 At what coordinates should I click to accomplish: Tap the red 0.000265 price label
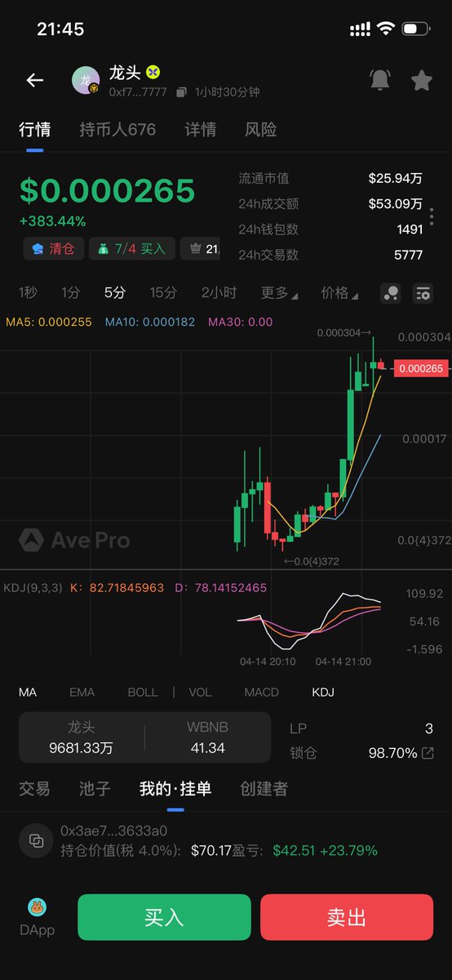421,369
